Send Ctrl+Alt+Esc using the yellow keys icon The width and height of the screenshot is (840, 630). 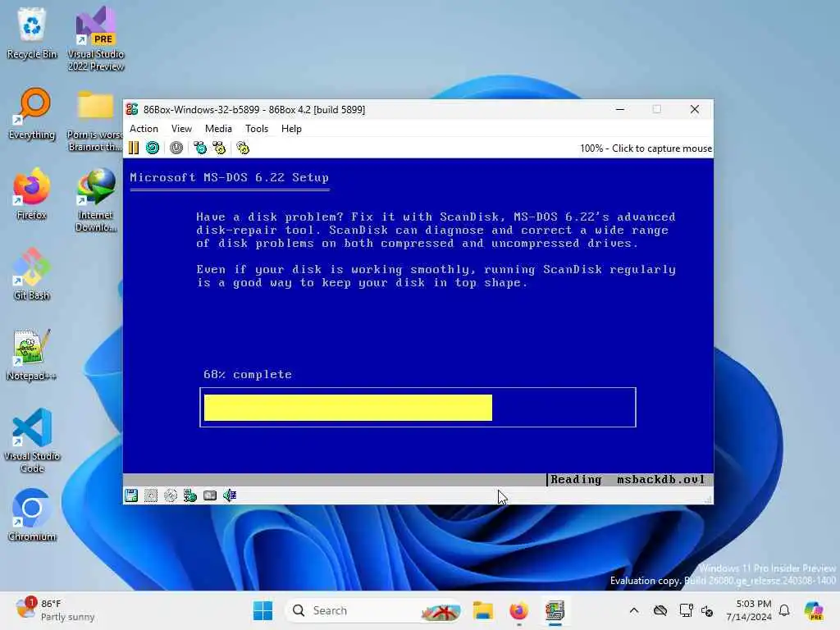219,148
